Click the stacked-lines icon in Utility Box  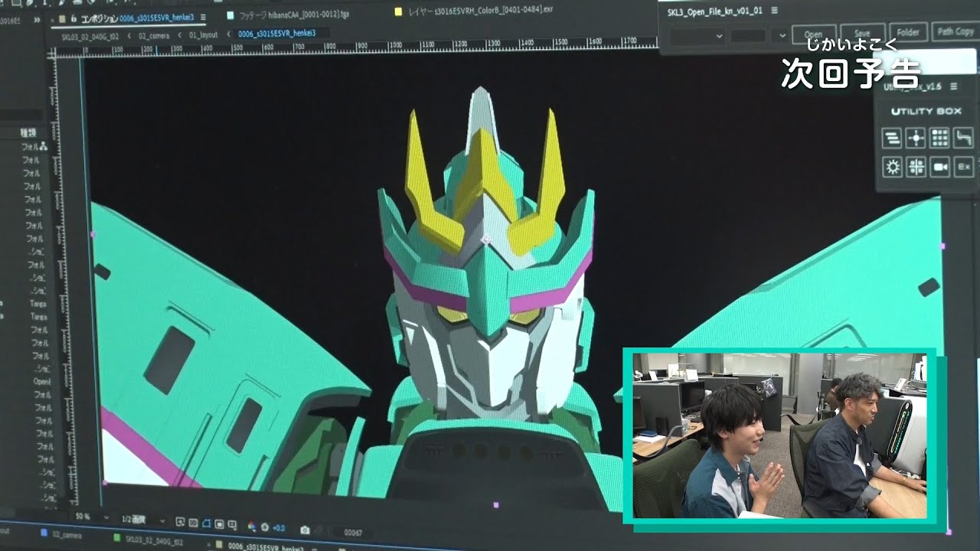[x=892, y=139]
